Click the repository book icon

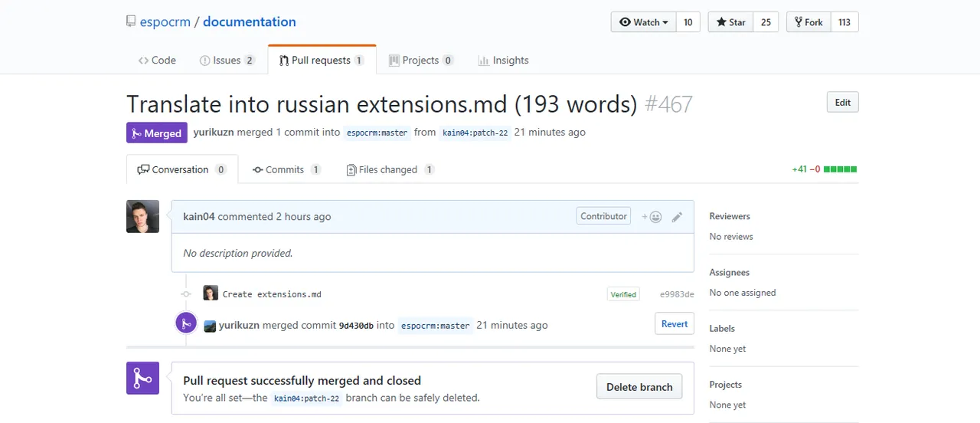(x=131, y=22)
